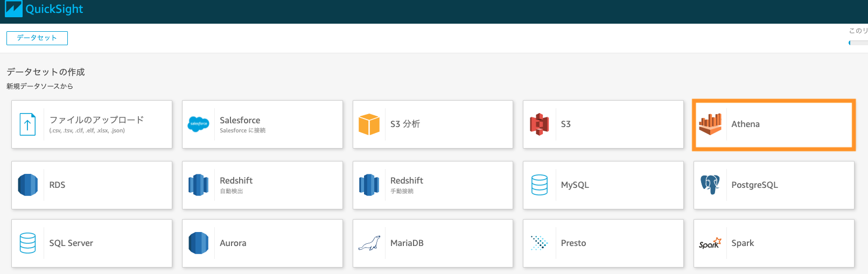This screenshot has height=274, width=868.
Task: Select the Spark label
Action: click(743, 243)
